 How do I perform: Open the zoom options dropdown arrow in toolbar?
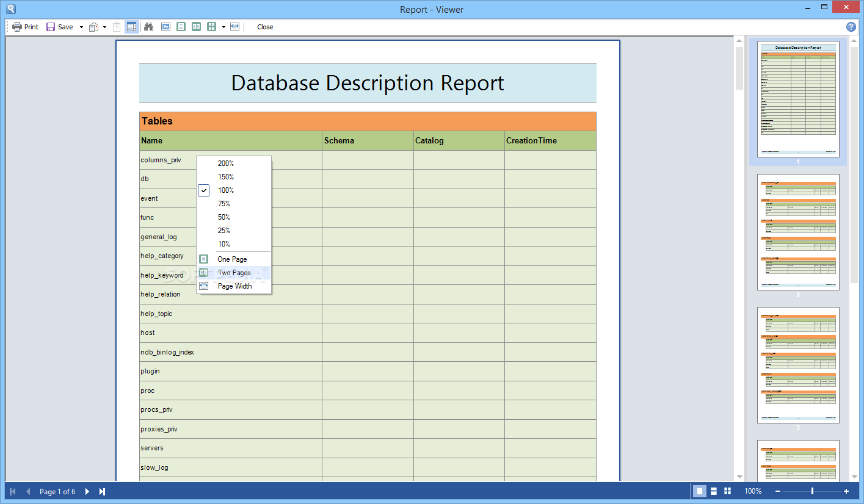pos(223,27)
